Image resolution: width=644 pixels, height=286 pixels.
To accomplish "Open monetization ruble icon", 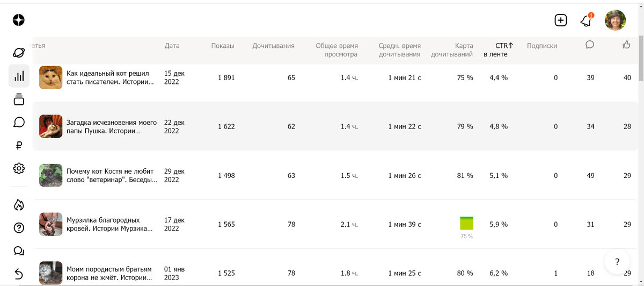I will click(x=19, y=145).
